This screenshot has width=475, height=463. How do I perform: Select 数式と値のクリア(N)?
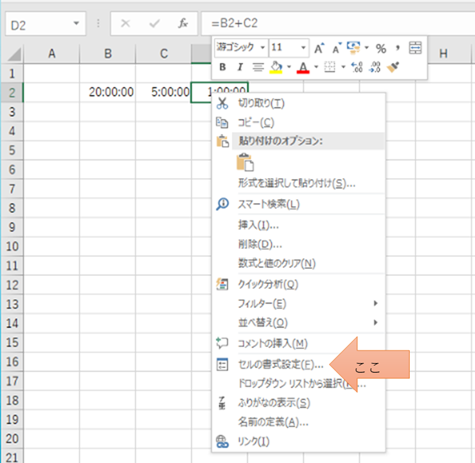(298, 263)
